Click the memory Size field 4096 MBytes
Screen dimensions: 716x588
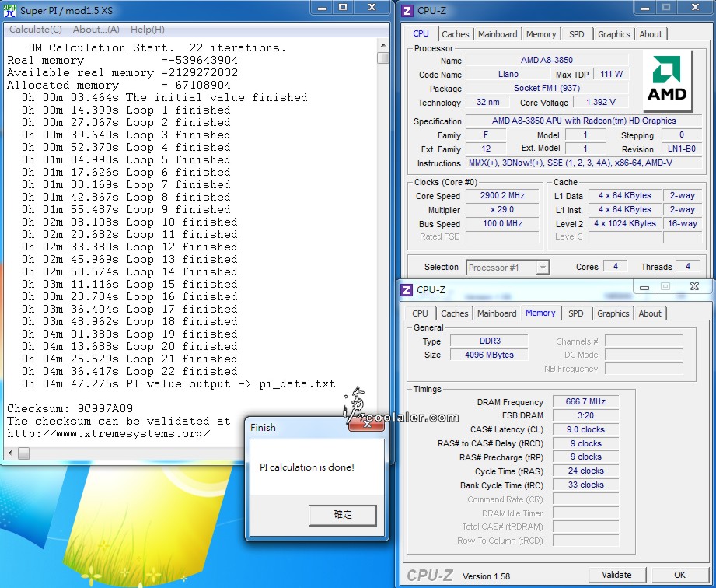490,355
